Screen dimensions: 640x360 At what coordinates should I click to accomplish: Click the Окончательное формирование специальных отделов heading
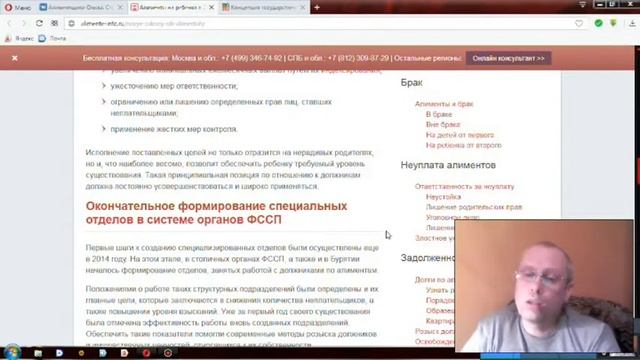pos(216,213)
